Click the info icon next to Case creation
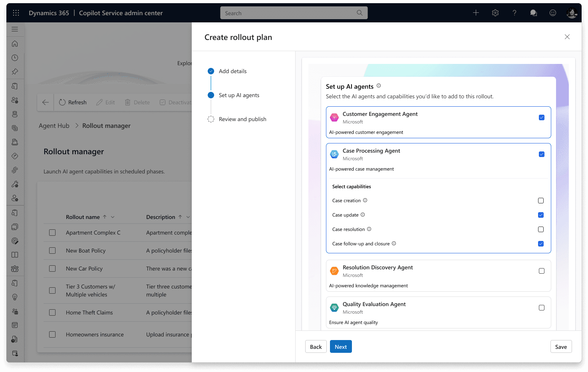 point(365,200)
